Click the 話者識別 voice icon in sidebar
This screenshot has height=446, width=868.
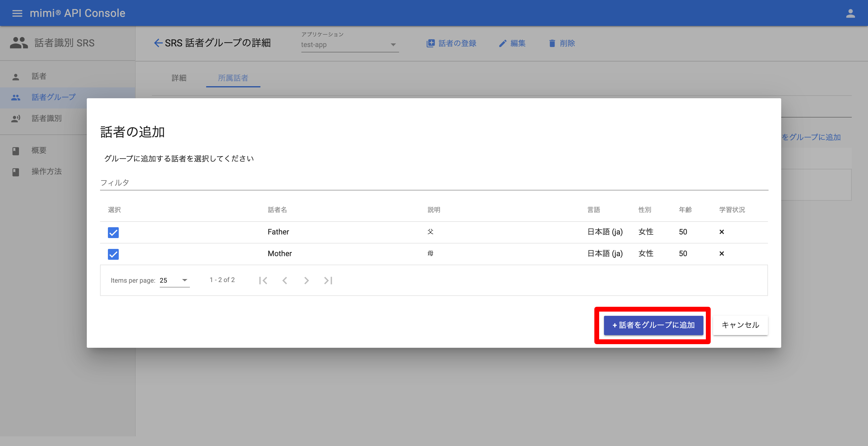[x=15, y=118]
